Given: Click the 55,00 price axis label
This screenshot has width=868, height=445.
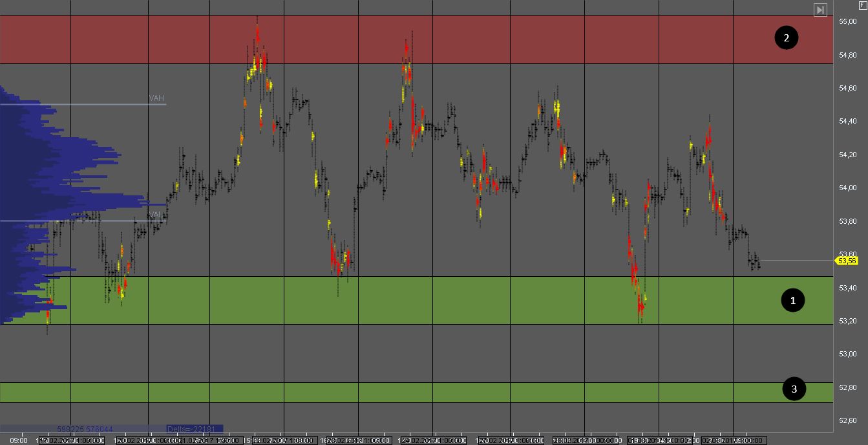Looking at the screenshot, I should 847,21.
